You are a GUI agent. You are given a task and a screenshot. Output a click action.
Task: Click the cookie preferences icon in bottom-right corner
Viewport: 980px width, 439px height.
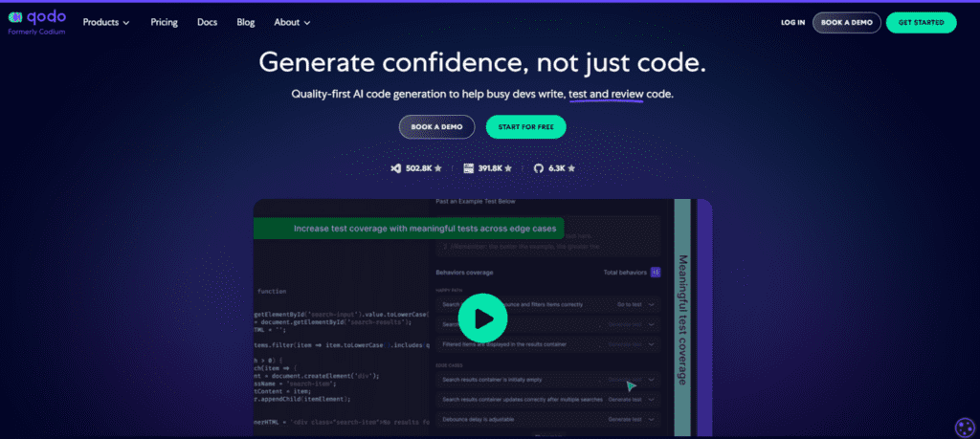click(964, 427)
